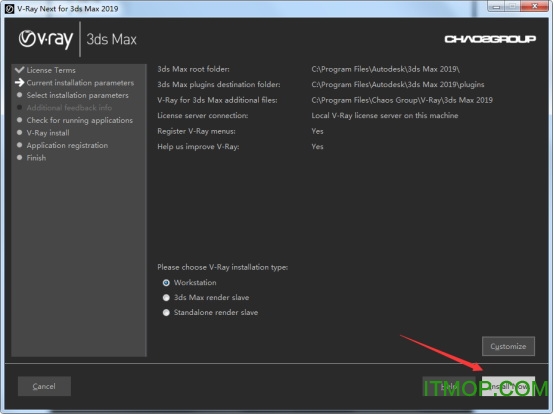Image resolution: width=554 pixels, height=414 pixels.
Task: Click the bullet beside Finish step
Action: pos(19,158)
